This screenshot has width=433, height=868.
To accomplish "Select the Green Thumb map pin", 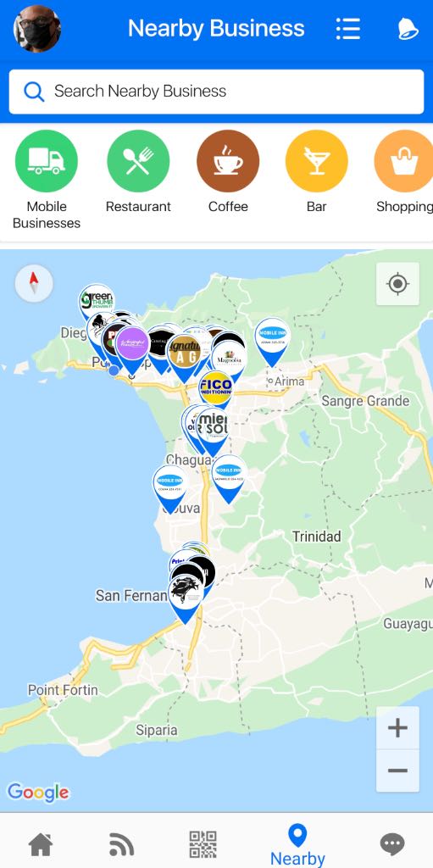I will point(95,299).
